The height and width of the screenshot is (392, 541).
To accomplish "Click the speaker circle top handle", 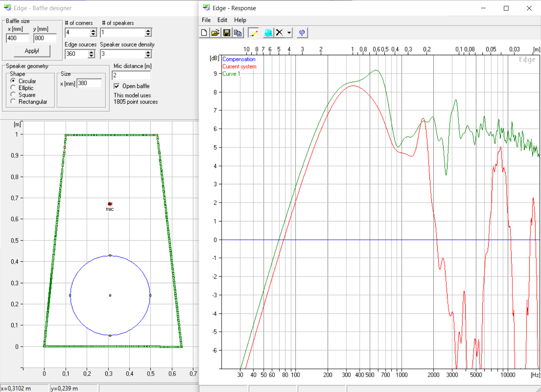I will 110,255.
